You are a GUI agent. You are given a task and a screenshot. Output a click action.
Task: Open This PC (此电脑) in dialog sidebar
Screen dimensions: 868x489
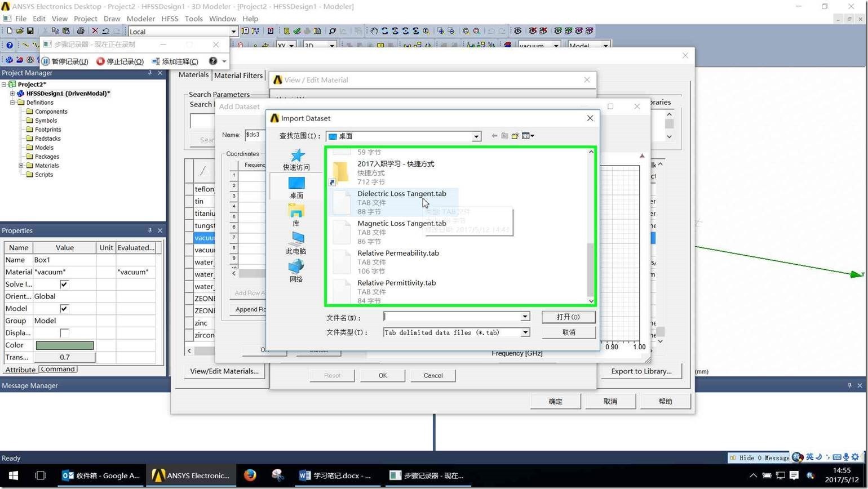point(296,243)
